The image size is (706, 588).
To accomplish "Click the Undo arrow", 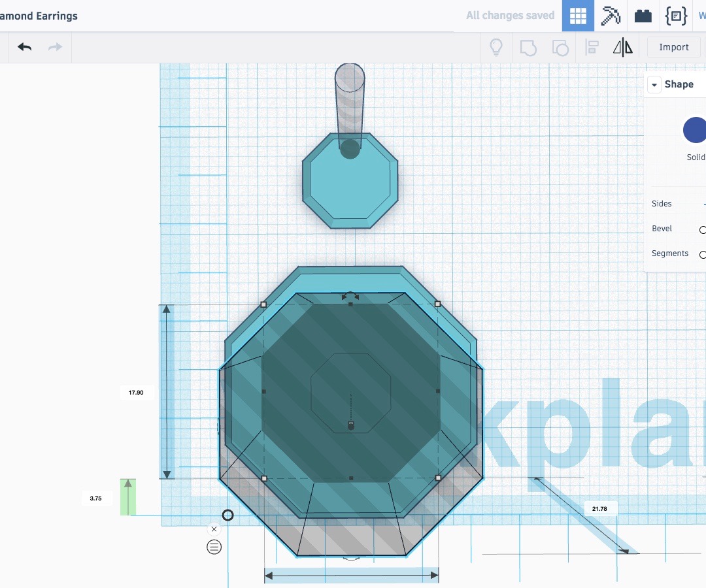I will [24, 46].
